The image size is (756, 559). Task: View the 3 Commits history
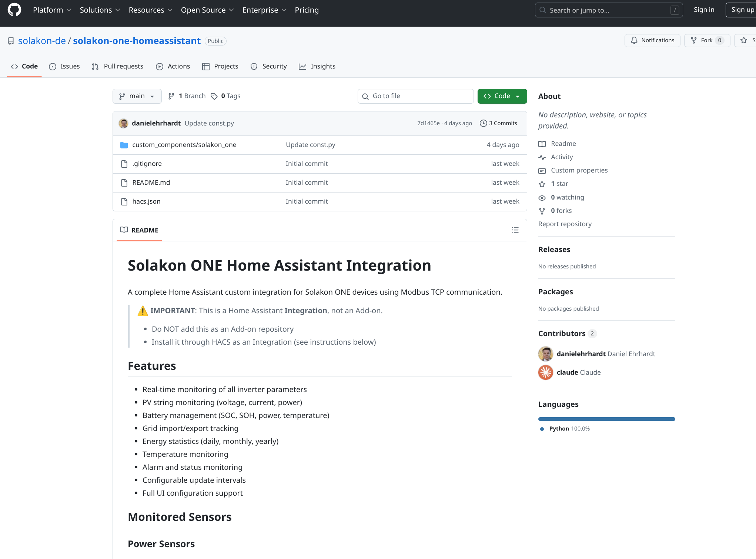pyautogui.click(x=498, y=123)
